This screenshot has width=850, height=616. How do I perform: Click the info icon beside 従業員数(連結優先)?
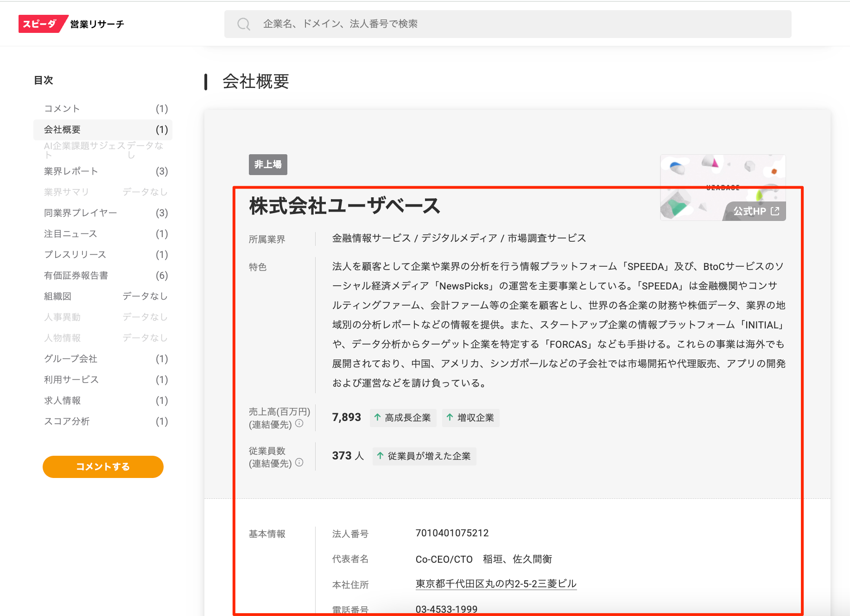point(300,463)
